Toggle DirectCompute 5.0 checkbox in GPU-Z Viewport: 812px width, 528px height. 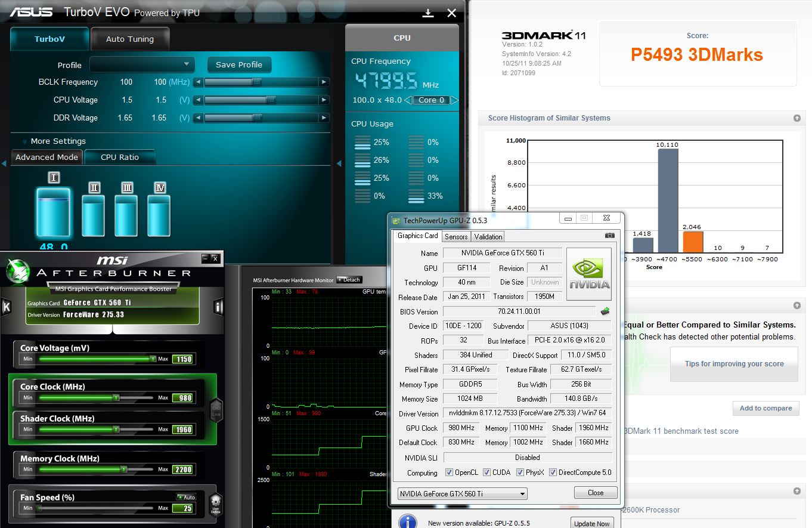[x=553, y=473]
